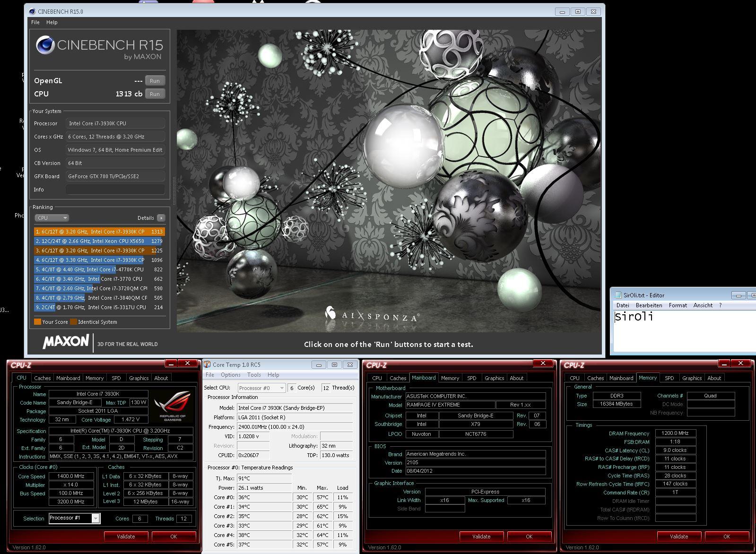Minimize the Memory CPU-Z window
Image resolution: width=756 pixels, height=554 pixels.
[x=724, y=363]
